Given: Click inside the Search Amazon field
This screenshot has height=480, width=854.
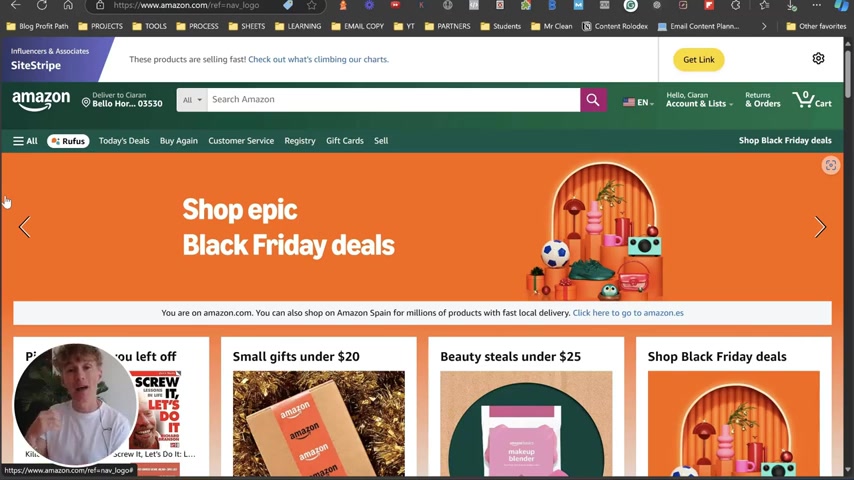Looking at the screenshot, I should coord(393,100).
